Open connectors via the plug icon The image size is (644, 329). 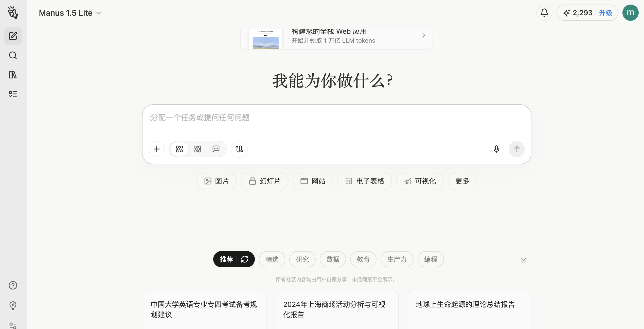239,149
